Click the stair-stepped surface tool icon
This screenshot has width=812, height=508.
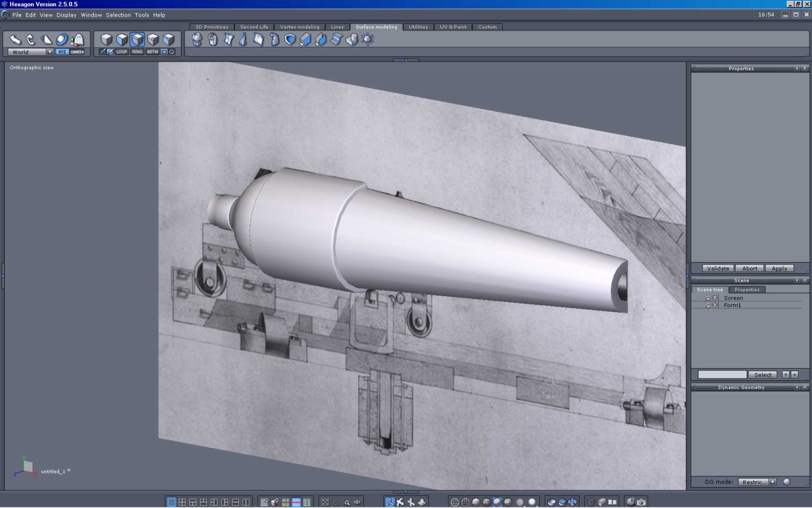pos(336,40)
